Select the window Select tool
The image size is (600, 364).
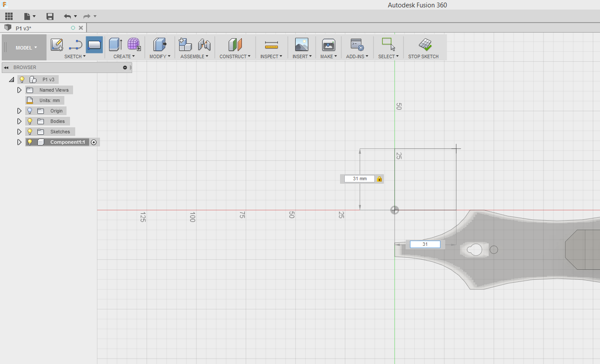pyautogui.click(x=388, y=44)
